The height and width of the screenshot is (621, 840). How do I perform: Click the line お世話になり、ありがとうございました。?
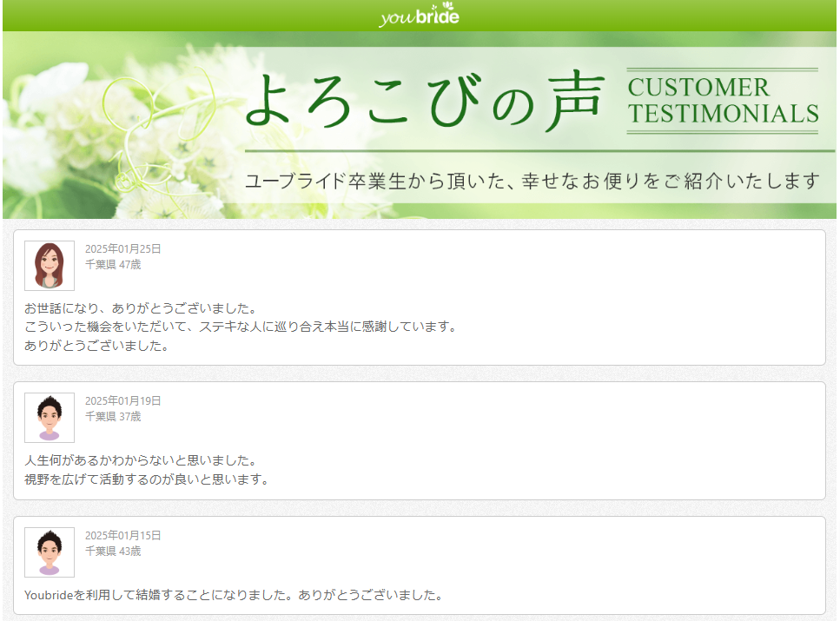coord(142,308)
